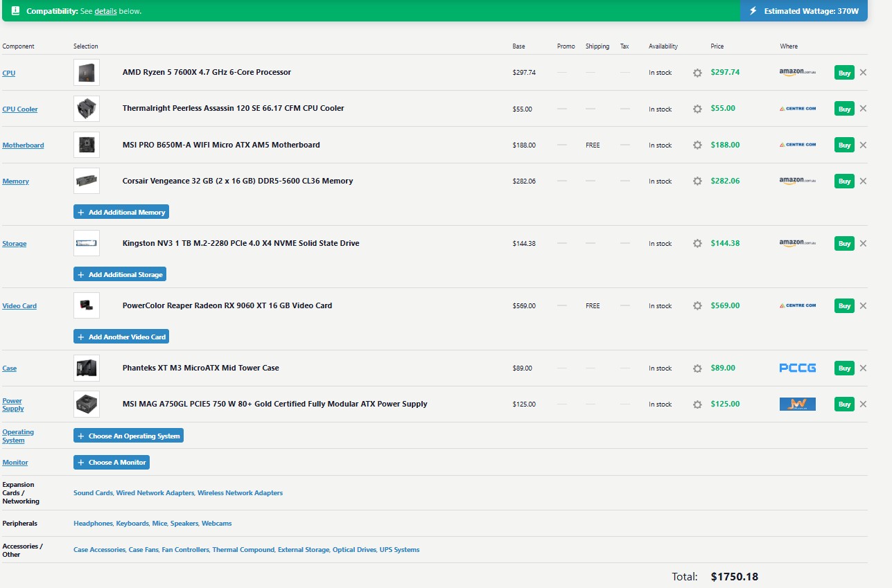This screenshot has height=588, width=892.
Task: Click Add Another Video Card button
Action: point(121,337)
